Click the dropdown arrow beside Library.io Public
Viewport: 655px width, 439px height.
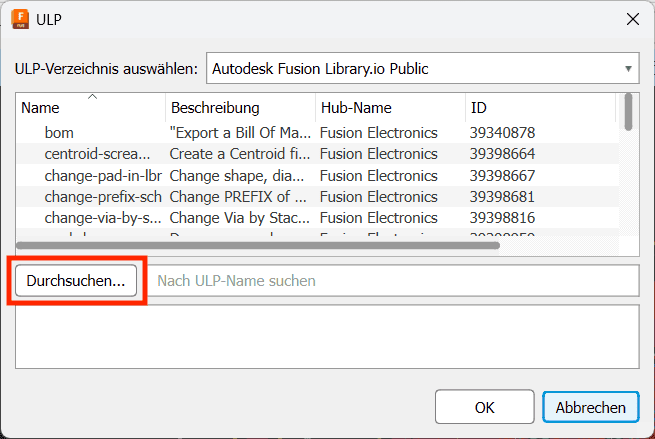click(x=628, y=69)
